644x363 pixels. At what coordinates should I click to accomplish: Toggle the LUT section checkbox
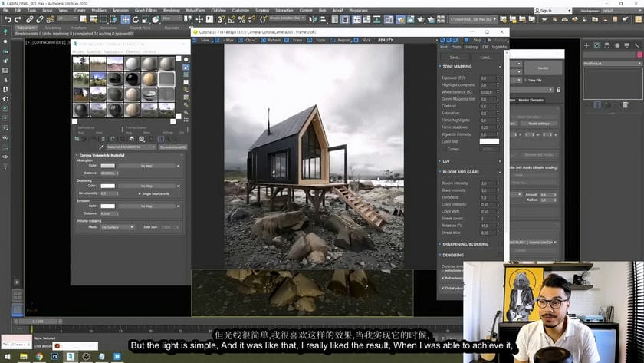point(500,160)
